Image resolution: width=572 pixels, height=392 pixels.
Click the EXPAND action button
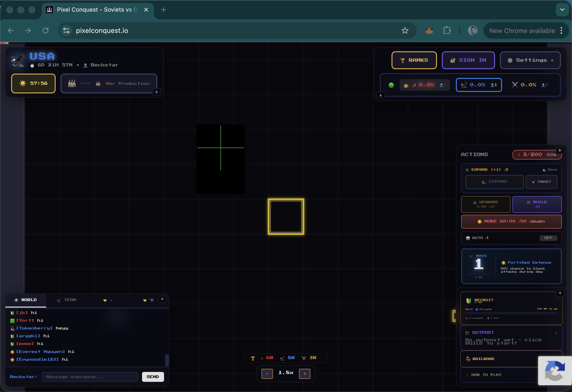point(495,182)
